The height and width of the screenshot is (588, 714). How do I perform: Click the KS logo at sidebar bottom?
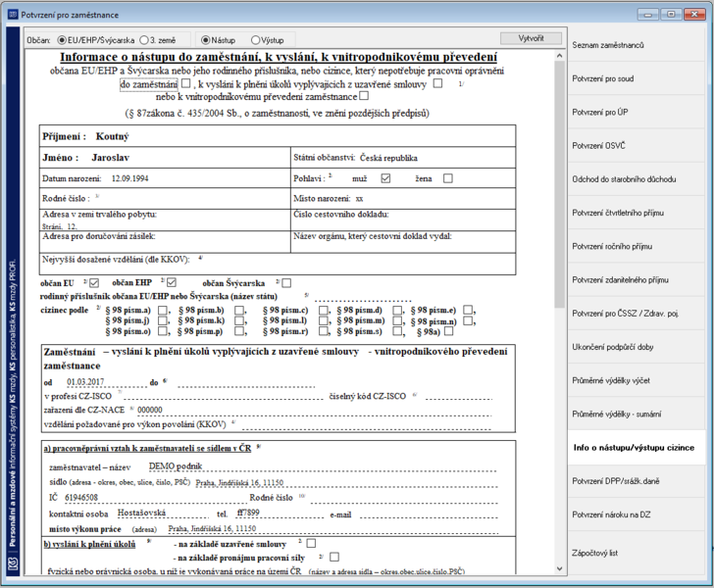[x=13, y=563]
